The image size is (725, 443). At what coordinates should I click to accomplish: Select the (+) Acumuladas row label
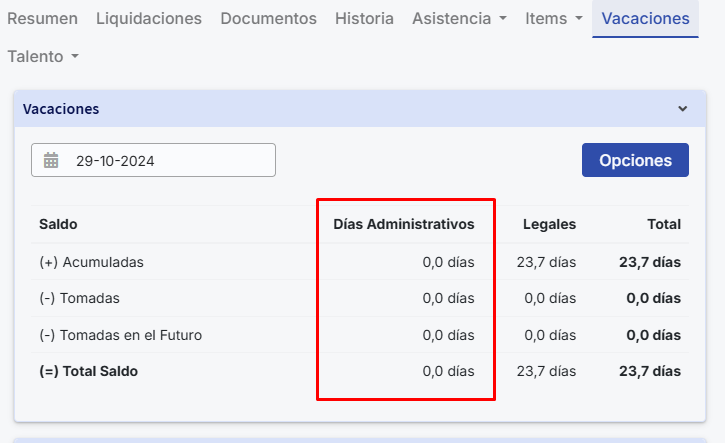click(91, 262)
